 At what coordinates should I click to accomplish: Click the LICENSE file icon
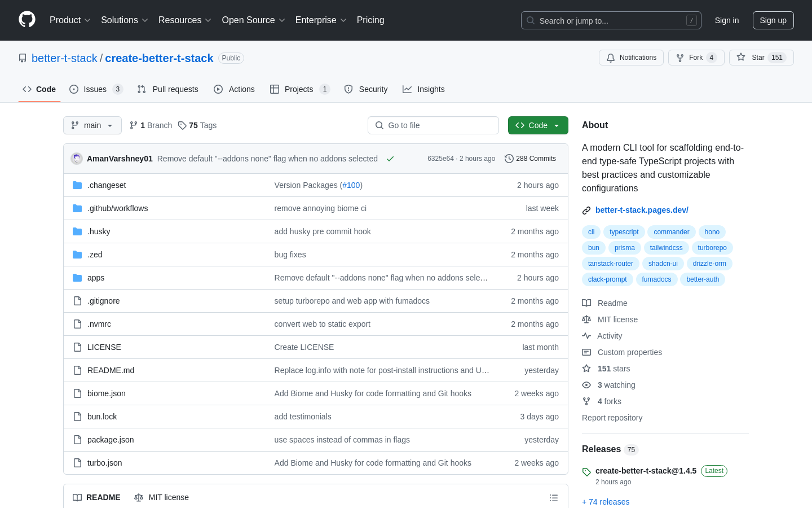[77, 347]
